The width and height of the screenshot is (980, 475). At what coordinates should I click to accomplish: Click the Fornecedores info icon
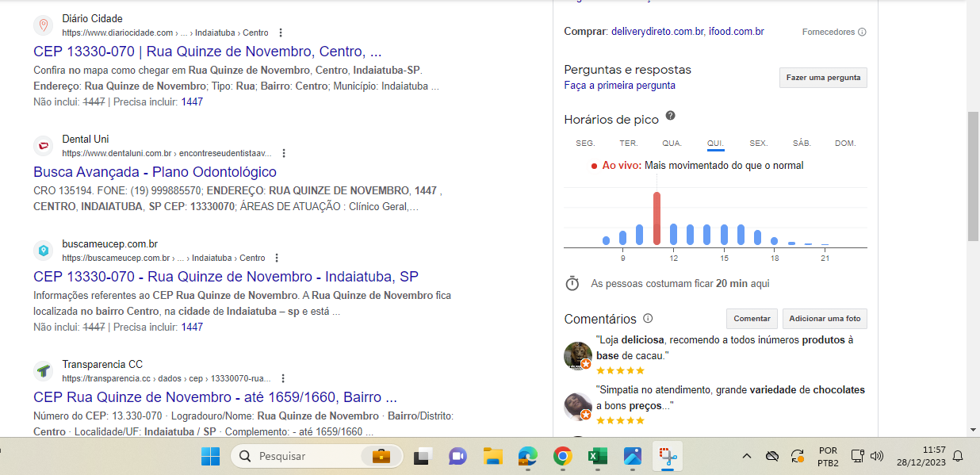[x=862, y=33]
